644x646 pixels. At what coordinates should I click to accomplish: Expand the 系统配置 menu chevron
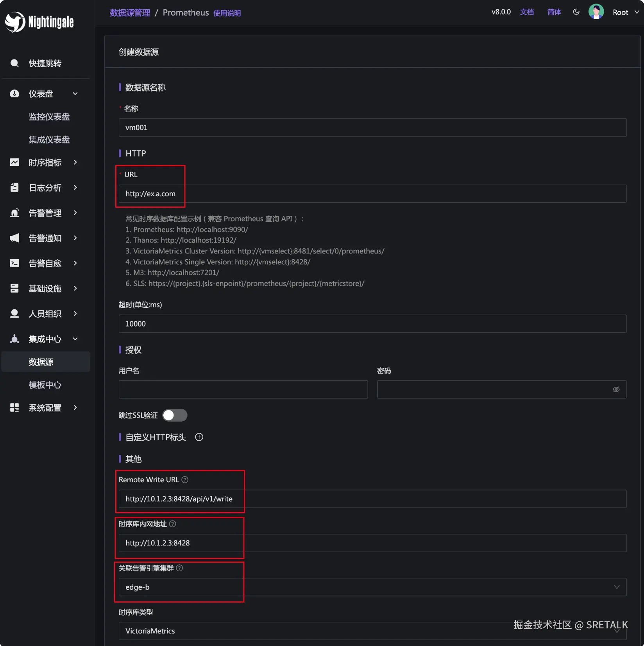click(x=75, y=408)
